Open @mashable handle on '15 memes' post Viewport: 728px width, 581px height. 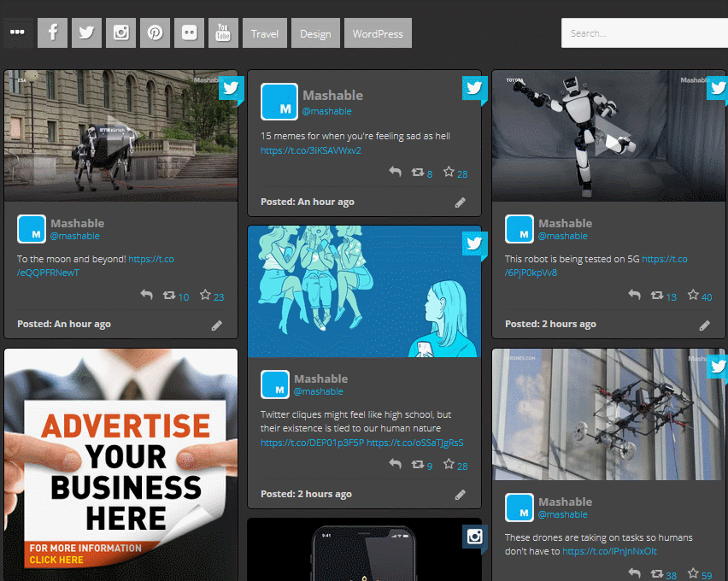[x=327, y=111]
